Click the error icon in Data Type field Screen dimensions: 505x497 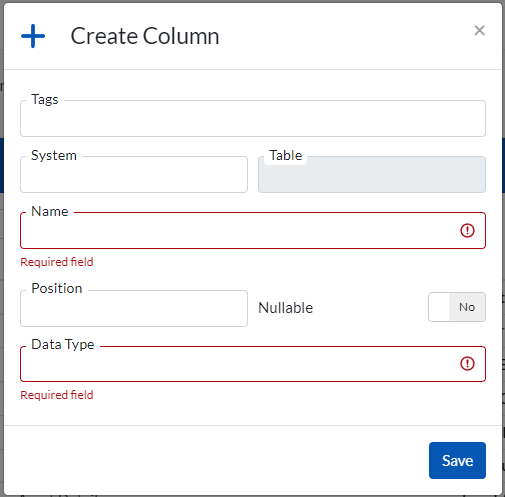(467, 363)
